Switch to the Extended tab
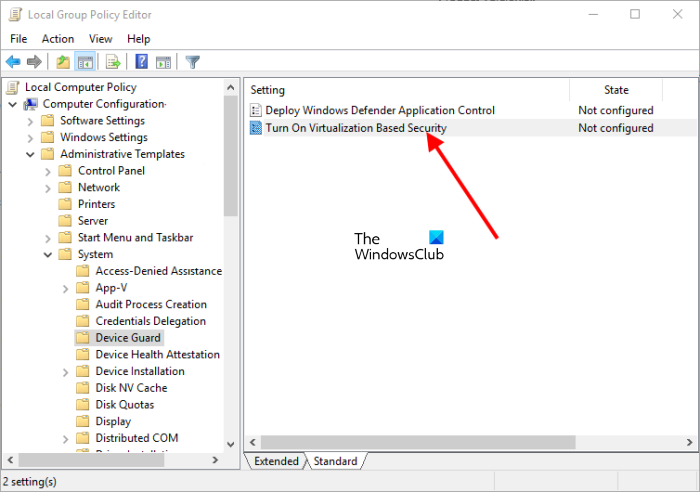The height and width of the screenshot is (492, 700). [276, 461]
